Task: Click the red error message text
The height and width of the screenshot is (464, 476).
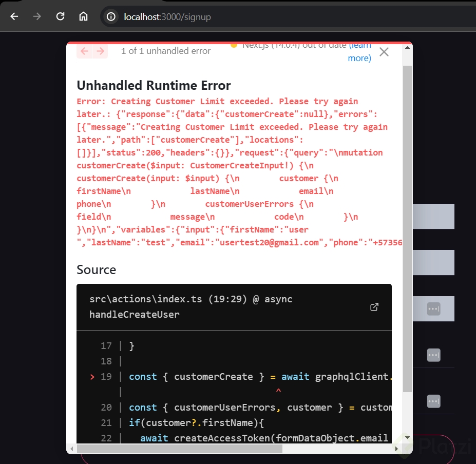Action: pos(239,172)
